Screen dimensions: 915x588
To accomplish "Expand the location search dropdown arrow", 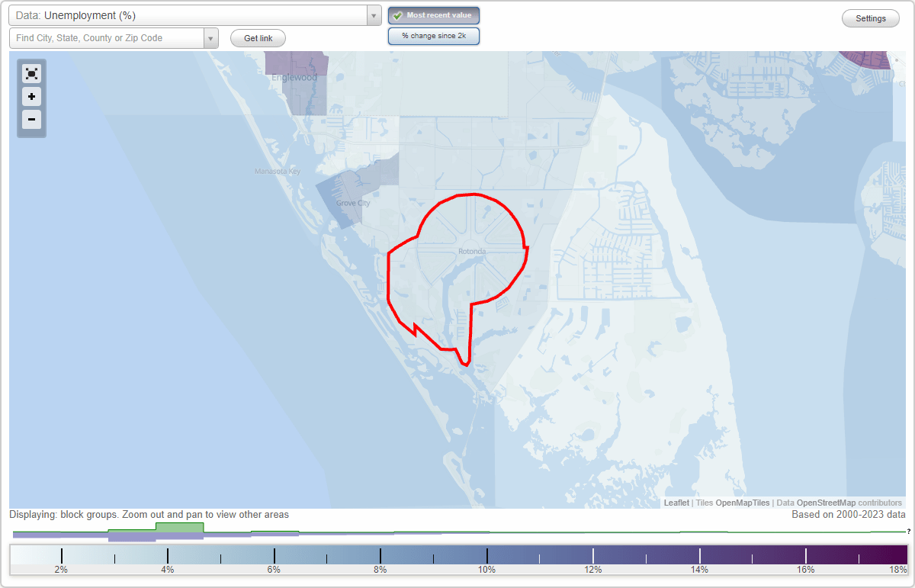I will click(211, 37).
